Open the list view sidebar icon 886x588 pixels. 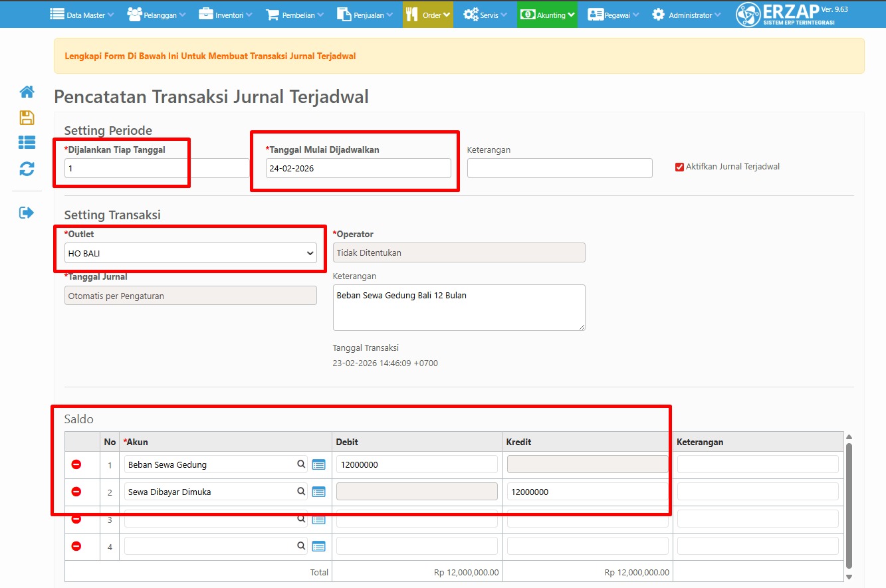27,143
